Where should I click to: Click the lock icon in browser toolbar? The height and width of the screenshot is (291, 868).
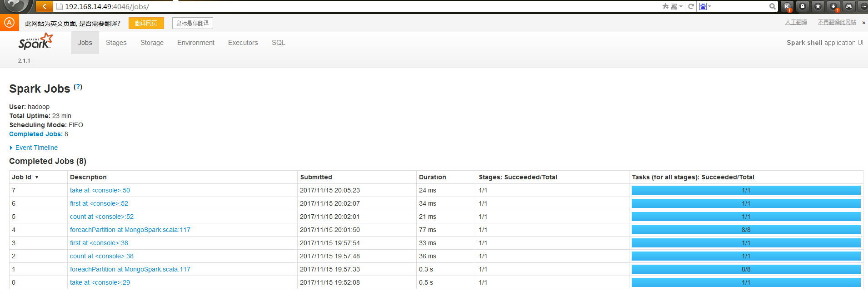click(803, 6)
